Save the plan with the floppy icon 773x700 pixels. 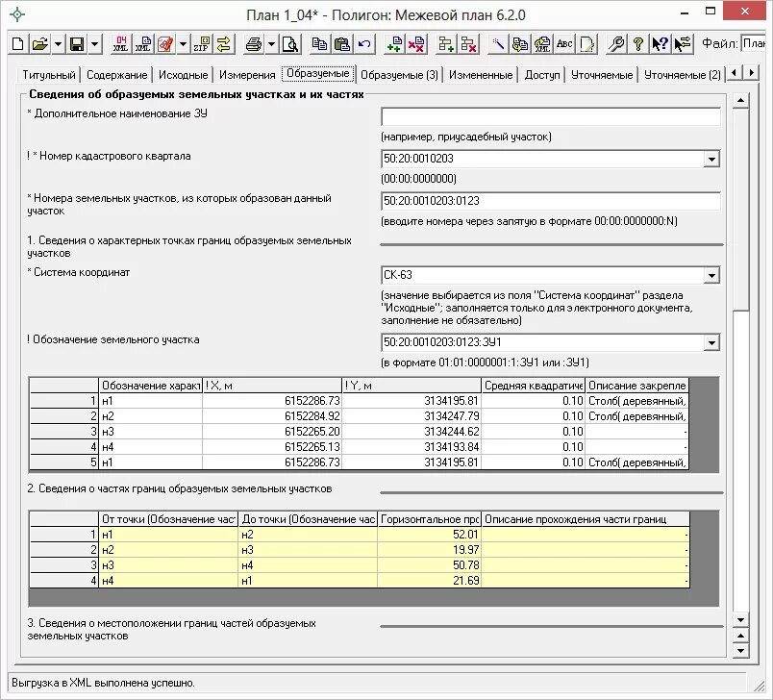[76, 44]
